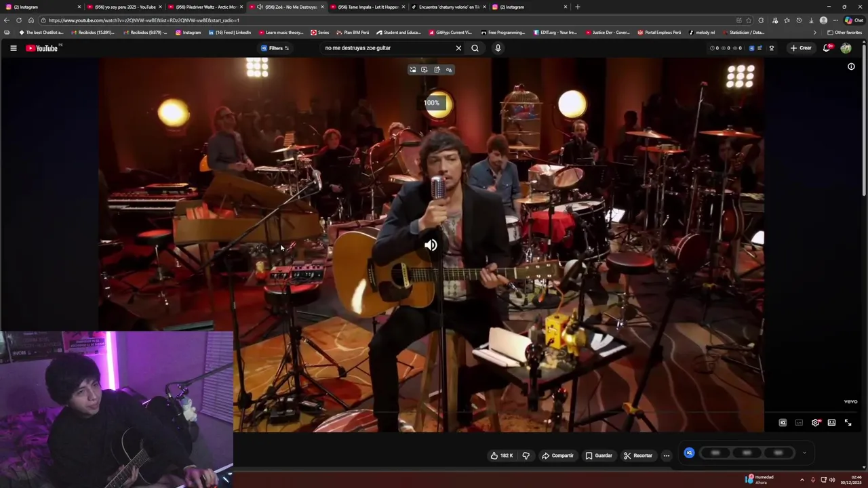Click the browser address bar URL
Image resolution: width=868 pixels, height=488 pixels.
(x=144, y=20)
